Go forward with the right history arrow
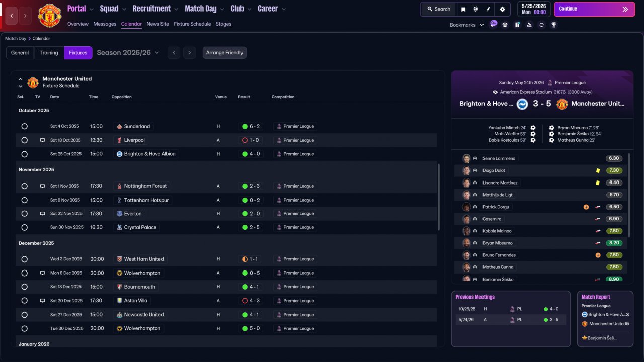 [25, 16]
